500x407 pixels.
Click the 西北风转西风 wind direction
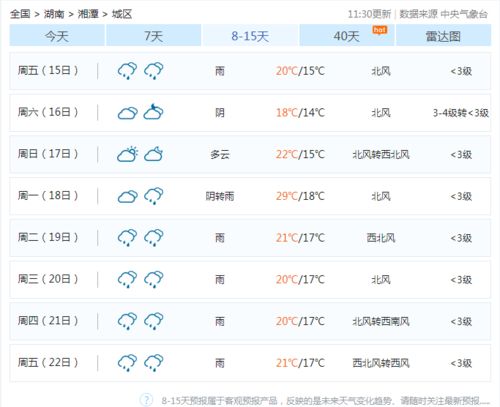[381, 363]
